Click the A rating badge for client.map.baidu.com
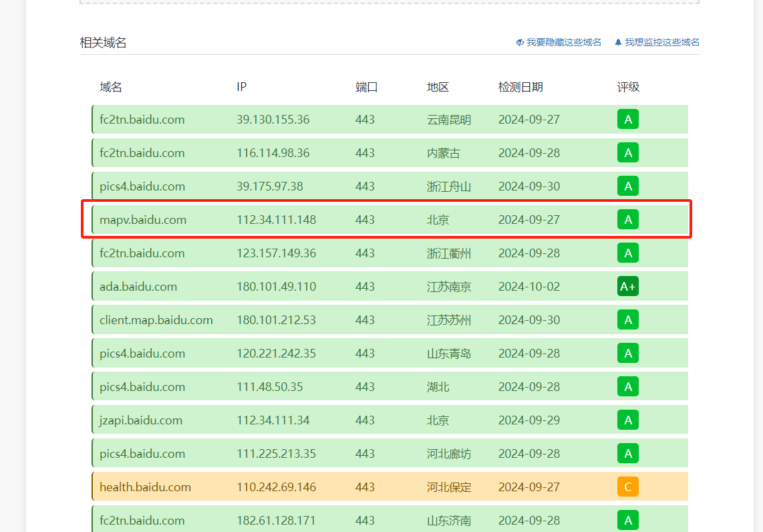 tap(628, 319)
